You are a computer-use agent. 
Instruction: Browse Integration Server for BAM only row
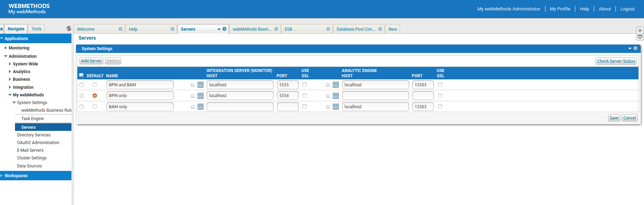[x=200, y=107]
